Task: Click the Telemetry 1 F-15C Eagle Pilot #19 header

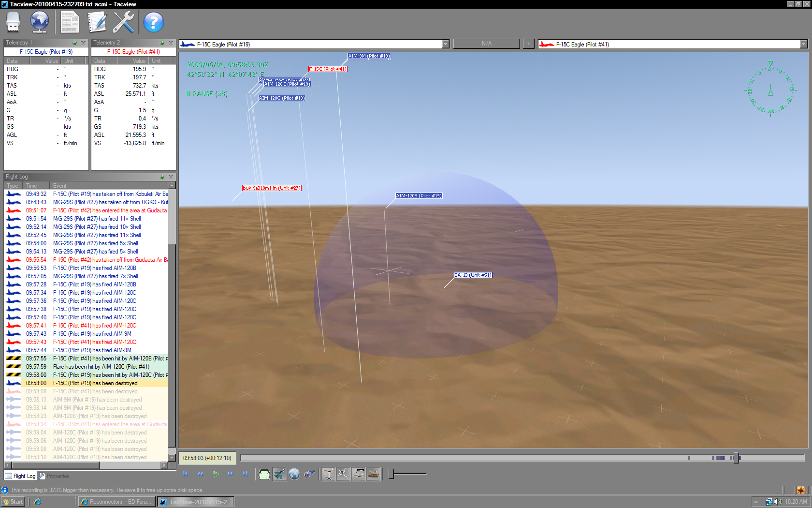Action: (x=46, y=52)
